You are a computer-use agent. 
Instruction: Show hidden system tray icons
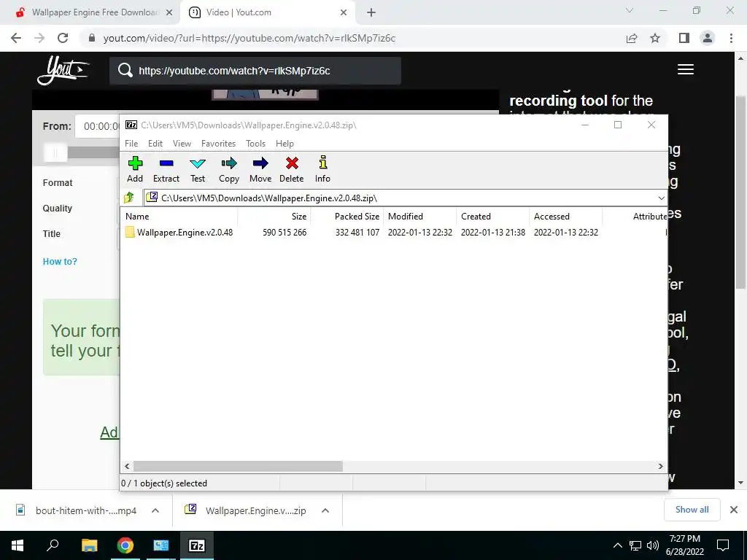pos(617,545)
